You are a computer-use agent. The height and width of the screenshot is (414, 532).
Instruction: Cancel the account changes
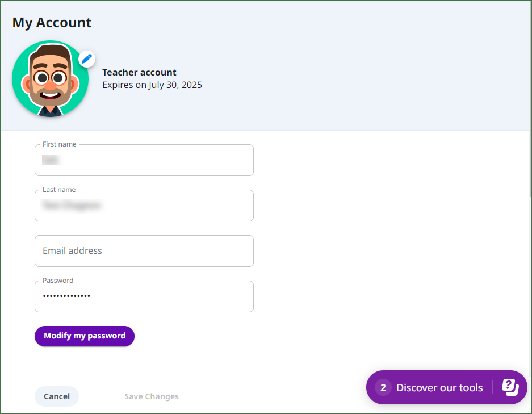point(57,396)
